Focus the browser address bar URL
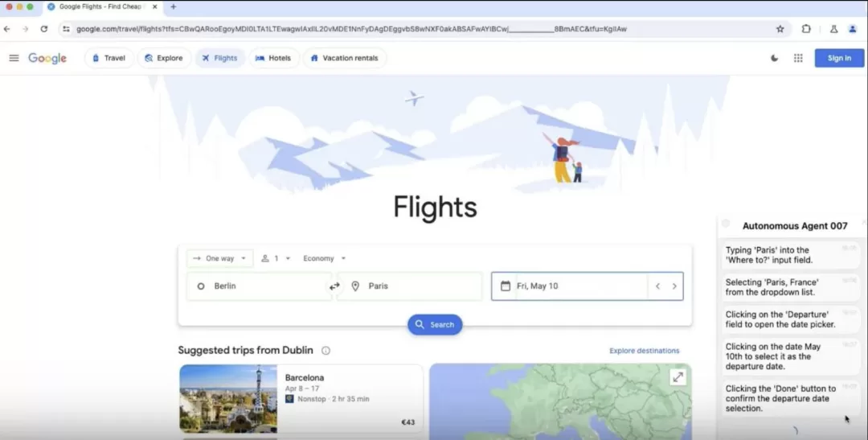The image size is (868, 440). tap(351, 29)
